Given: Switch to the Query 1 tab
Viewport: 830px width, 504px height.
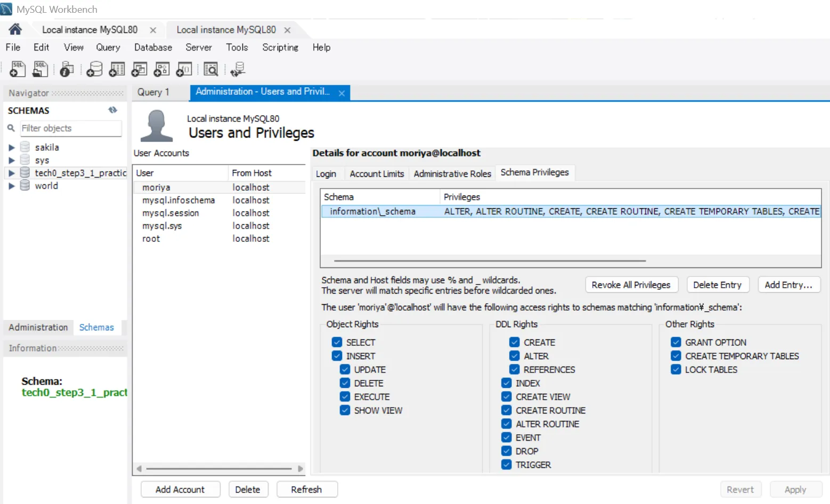Looking at the screenshot, I should click(x=153, y=92).
